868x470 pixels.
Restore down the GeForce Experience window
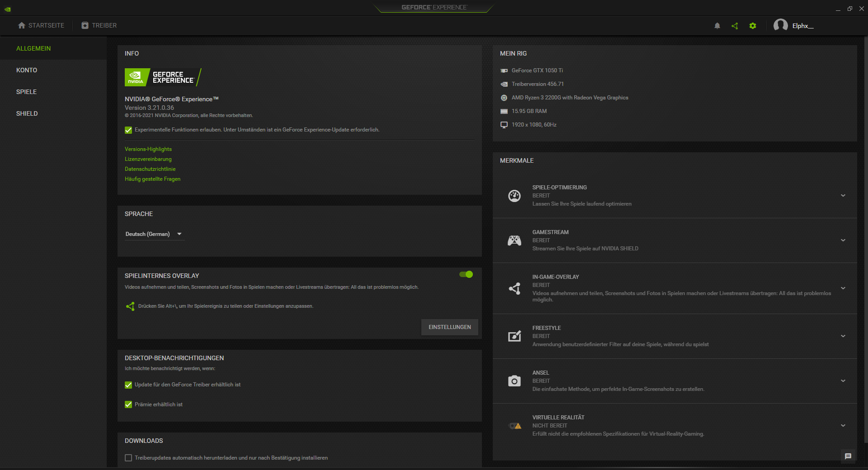(850, 9)
